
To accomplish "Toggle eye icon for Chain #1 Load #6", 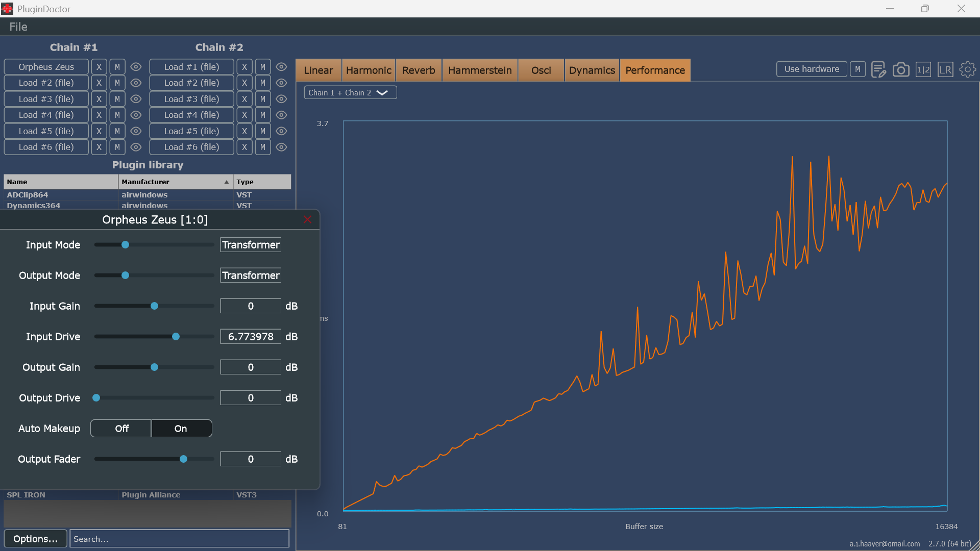I will pyautogui.click(x=136, y=147).
